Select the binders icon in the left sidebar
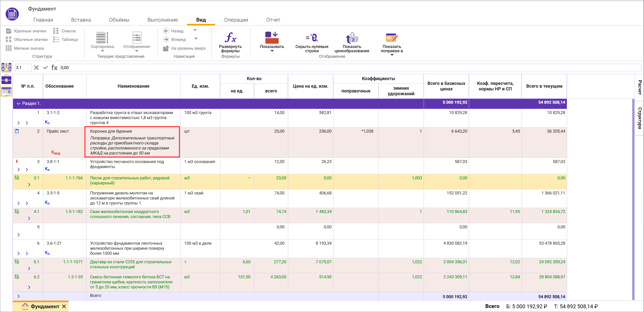Image resolution: width=644 pixels, height=312 pixels. (x=6, y=67)
